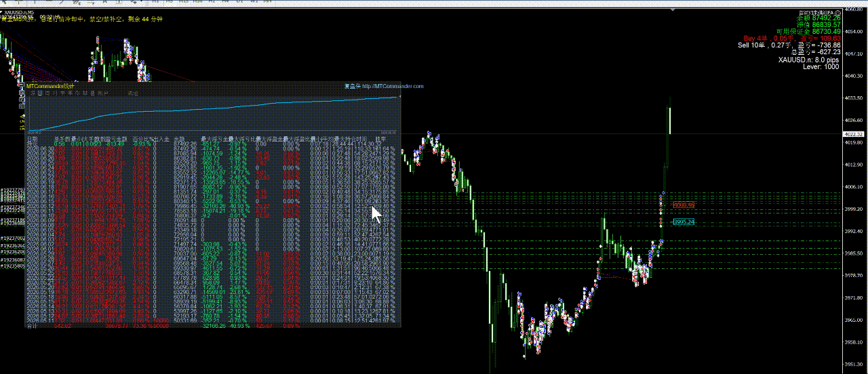Click order label #19235809 on the left

click(x=13, y=266)
